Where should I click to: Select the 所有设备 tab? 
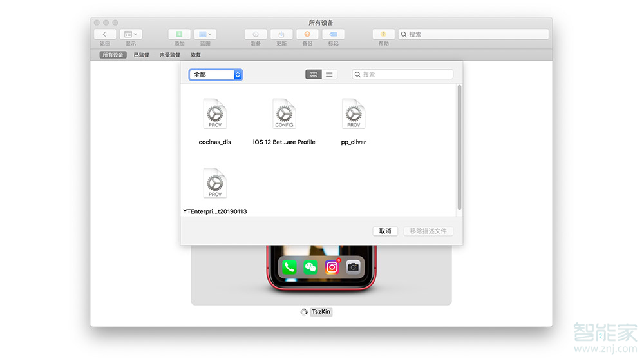point(112,55)
